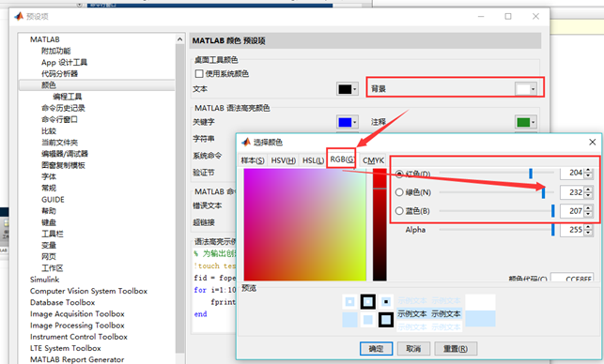Select 命令行窗口 in the tree
The image size is (604, 364).
point(60,119)
